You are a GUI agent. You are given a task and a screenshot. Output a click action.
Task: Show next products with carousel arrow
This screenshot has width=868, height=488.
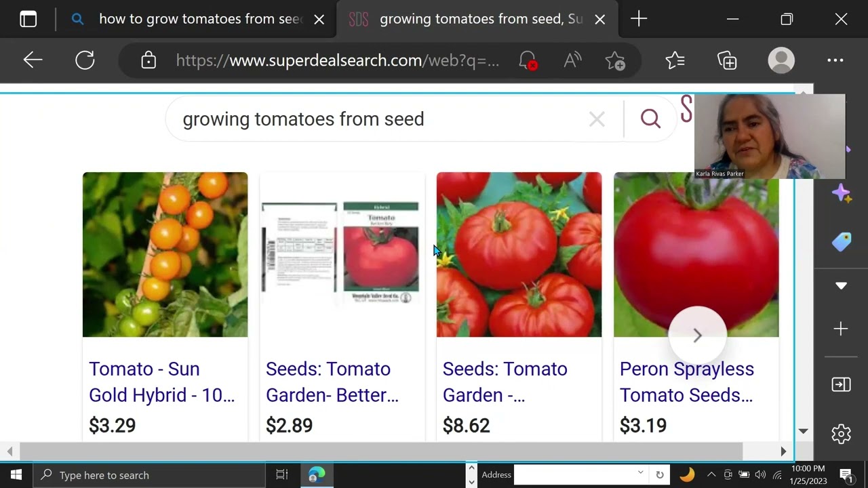697,335
